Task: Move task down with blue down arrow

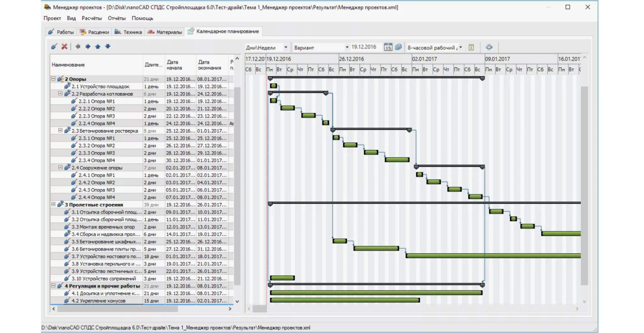Action: (x=108, y=46)
